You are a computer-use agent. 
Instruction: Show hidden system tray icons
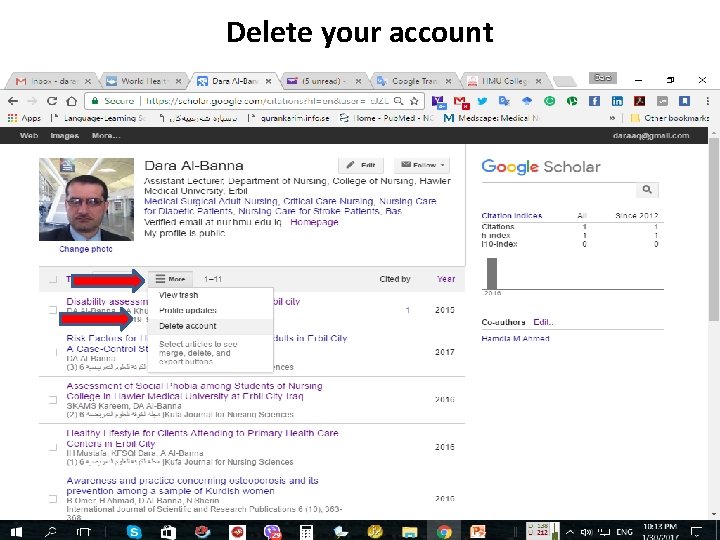569,532
